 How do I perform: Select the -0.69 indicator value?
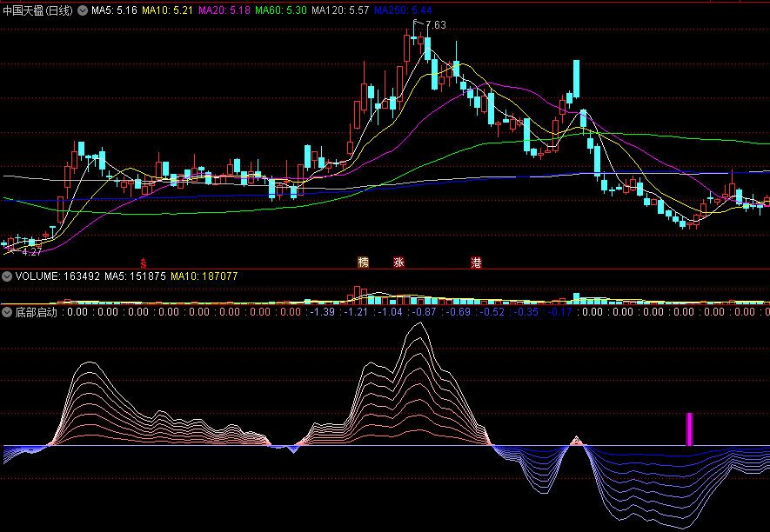458,312
